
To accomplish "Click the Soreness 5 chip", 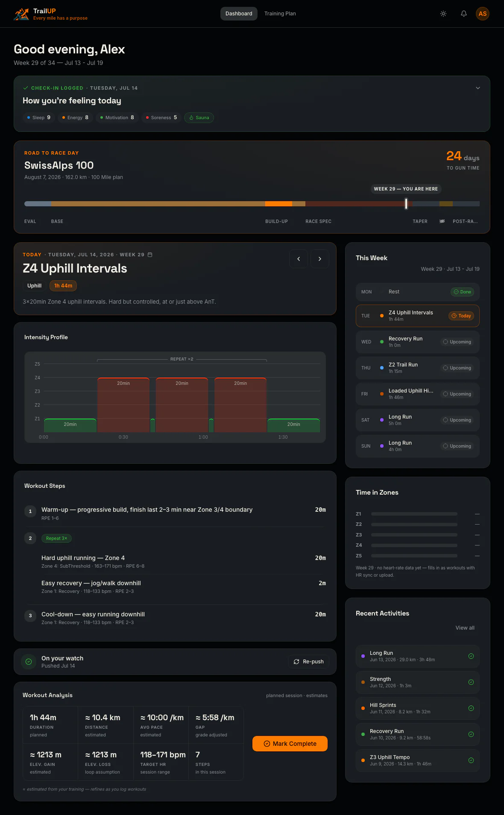I will click(x=161, y=117).
